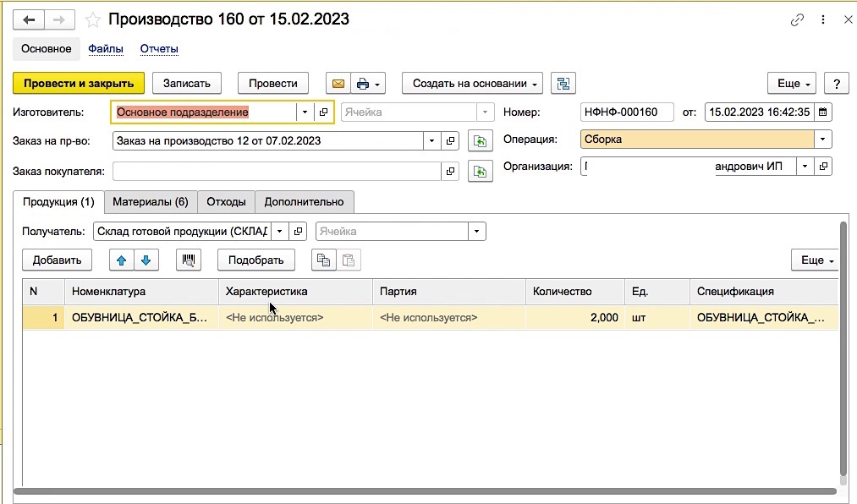Expand the Изготовитель dropdown list
This screenshot has height=504, width=857.
pyautogui.click(x=305, y=112)
